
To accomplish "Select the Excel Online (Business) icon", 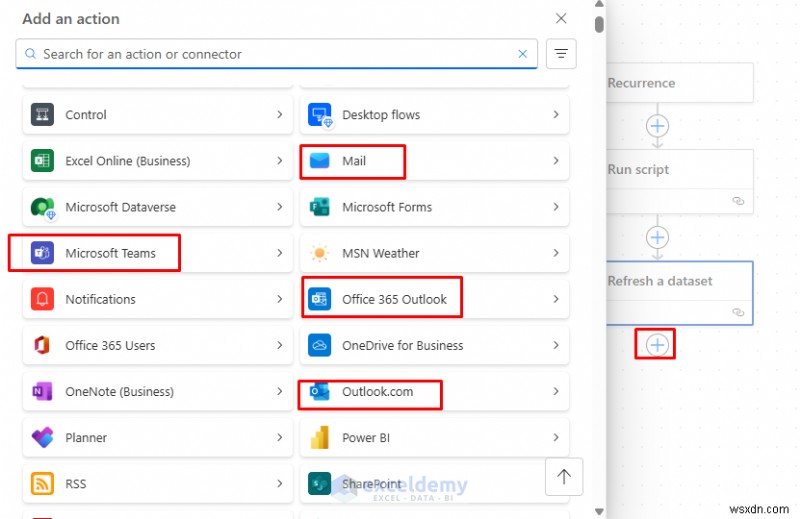I will coord(42,161).
